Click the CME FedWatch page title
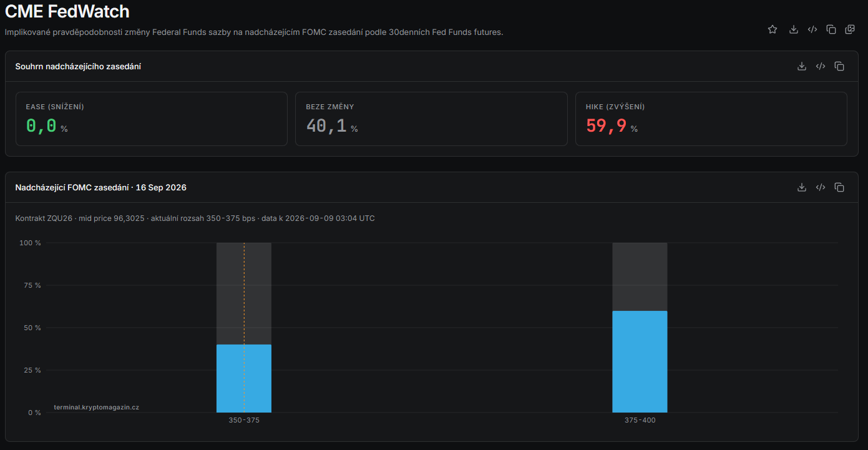The width and height of the screenshot is (868, 450). click(67, 11)
